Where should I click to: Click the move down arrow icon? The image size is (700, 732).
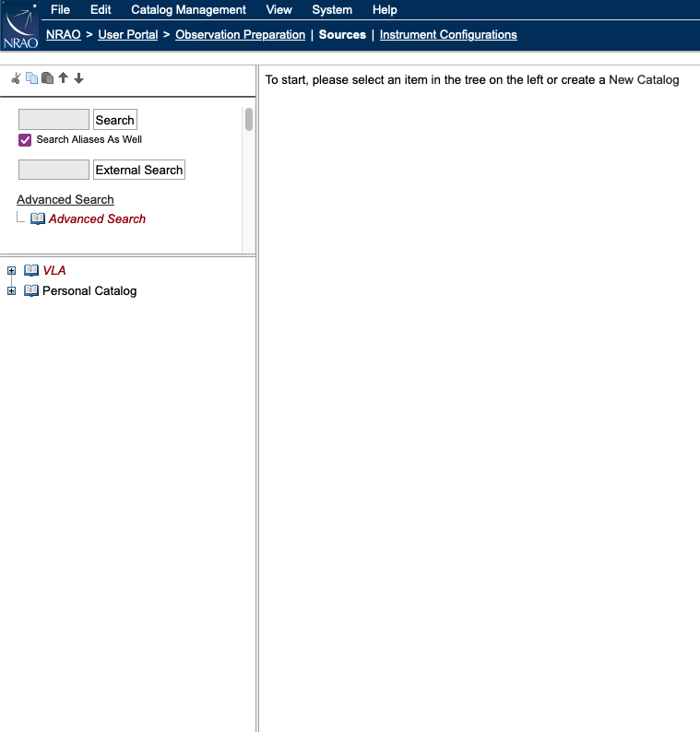click(x=78, y=78)
